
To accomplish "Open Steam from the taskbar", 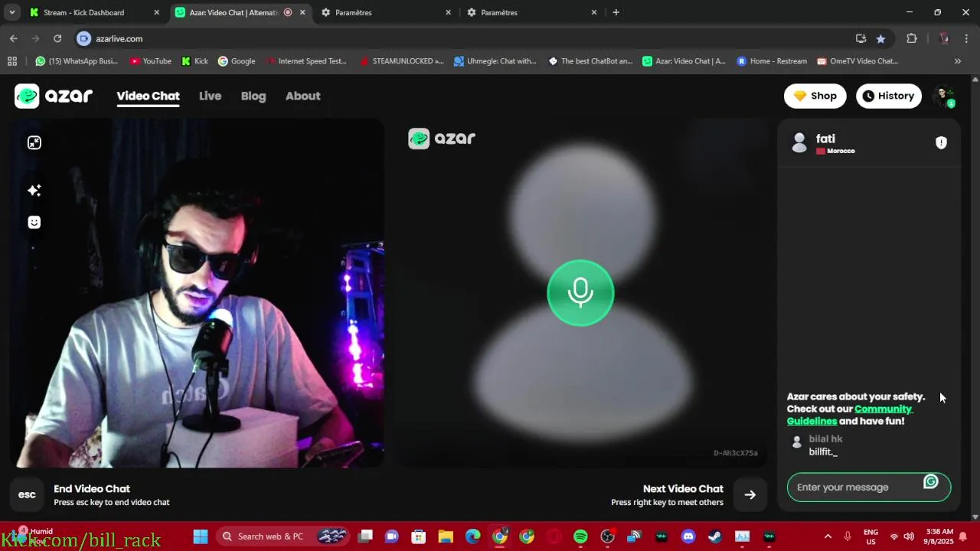I will [715, 536].
